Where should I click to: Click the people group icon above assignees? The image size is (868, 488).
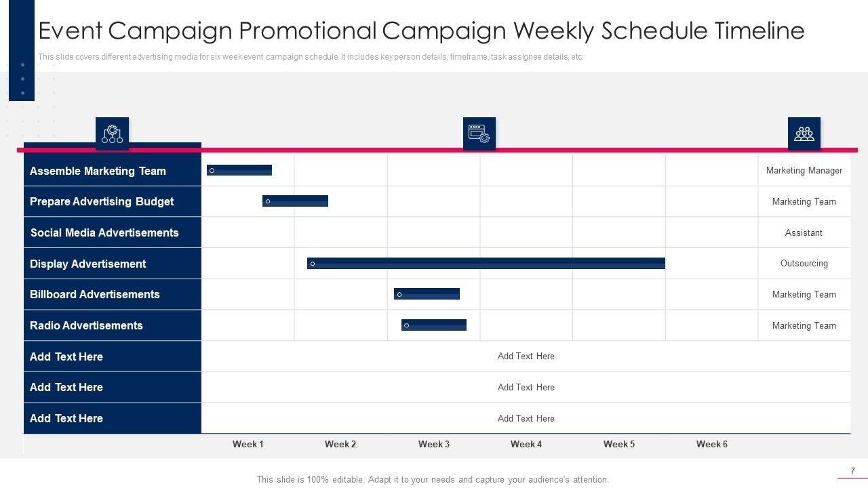(804, 134)
